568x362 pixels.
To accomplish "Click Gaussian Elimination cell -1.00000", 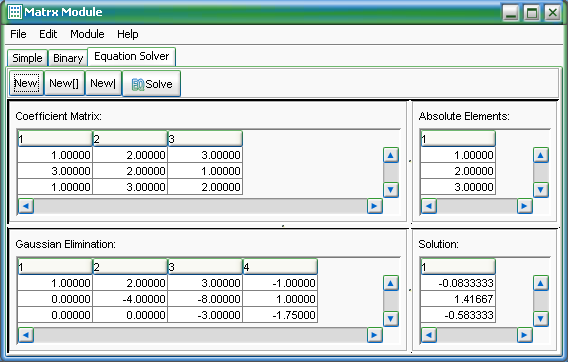I will 280,283.
